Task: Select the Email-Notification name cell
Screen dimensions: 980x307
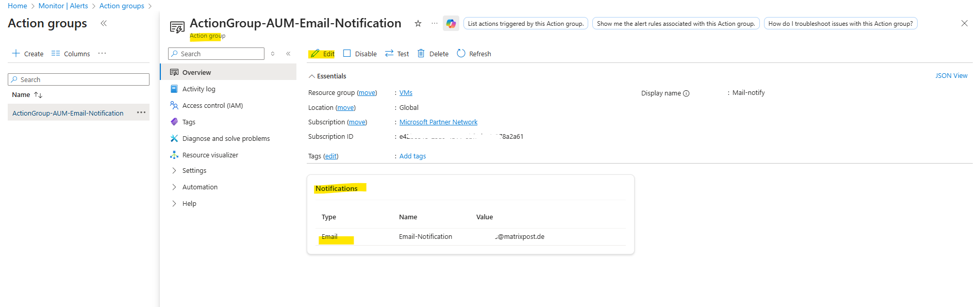Action: point(425,237)
